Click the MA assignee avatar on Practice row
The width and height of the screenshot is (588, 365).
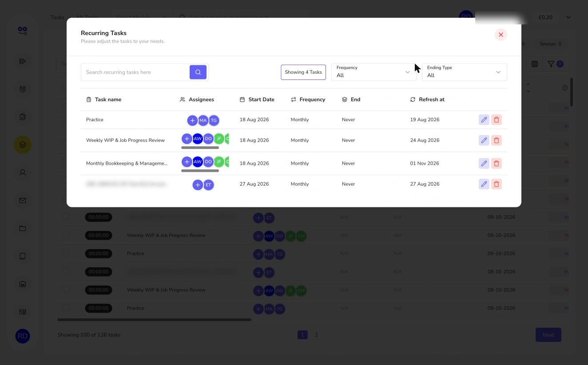(x=203, y=120)
